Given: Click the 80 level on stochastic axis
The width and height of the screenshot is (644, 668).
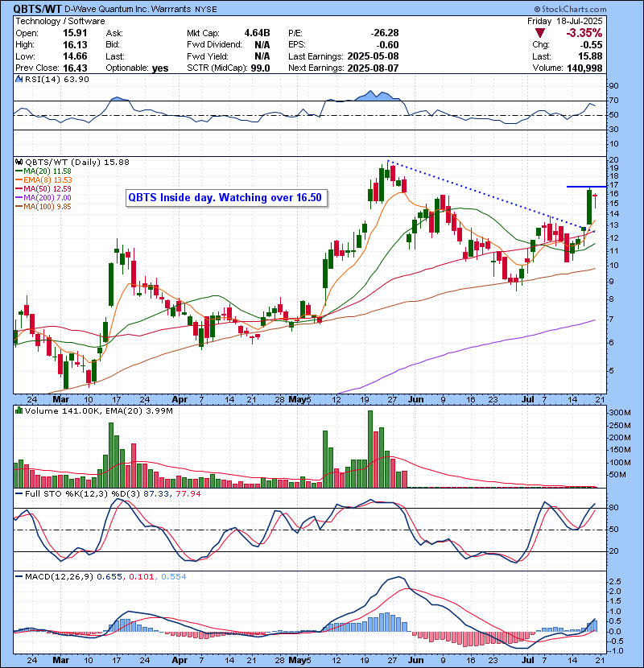Looking at the screenshot, I should 613,508.
